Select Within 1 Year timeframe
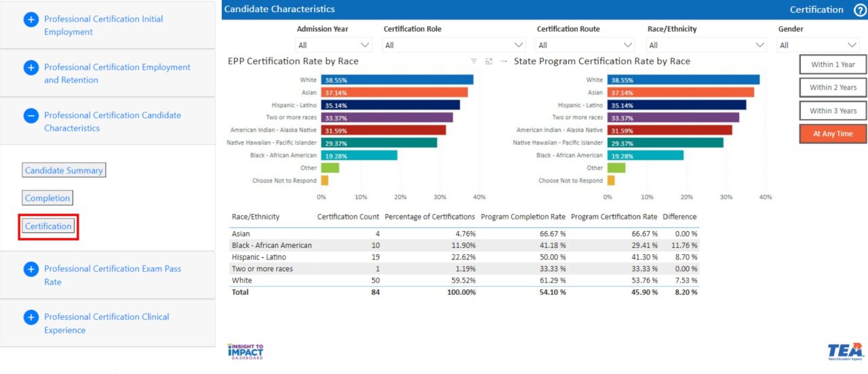This screenshot has width=868, height=374. pyautogui.click(x=833, y=64)
